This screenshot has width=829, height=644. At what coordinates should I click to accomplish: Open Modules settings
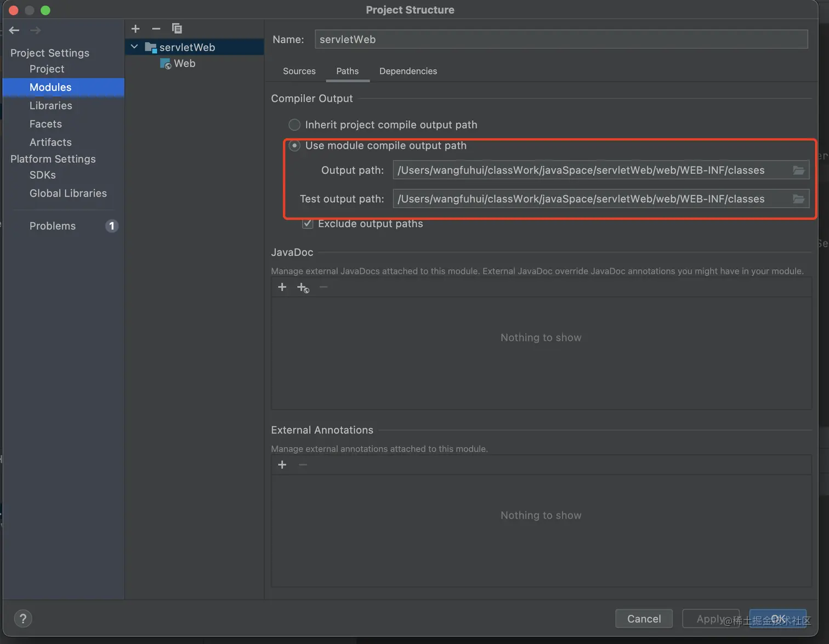pyautogui.click(x=64, y=87)
